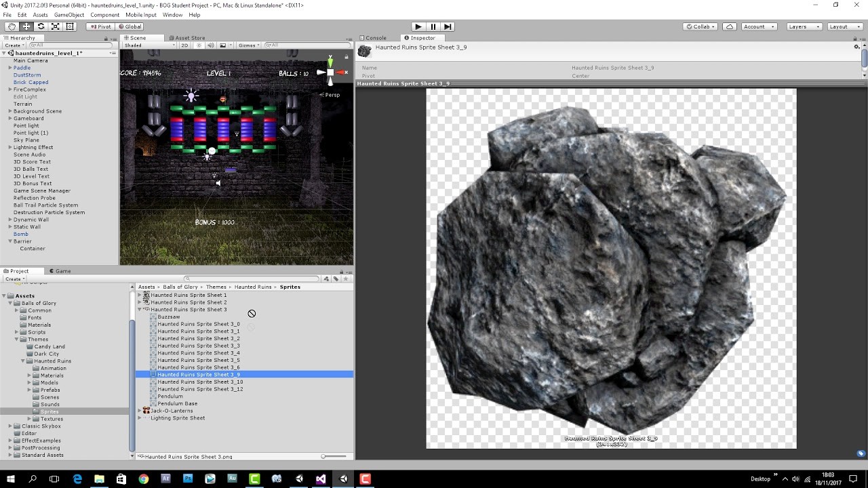
Task: Select the Hand tool in toolbar
Action: point(12,26)
